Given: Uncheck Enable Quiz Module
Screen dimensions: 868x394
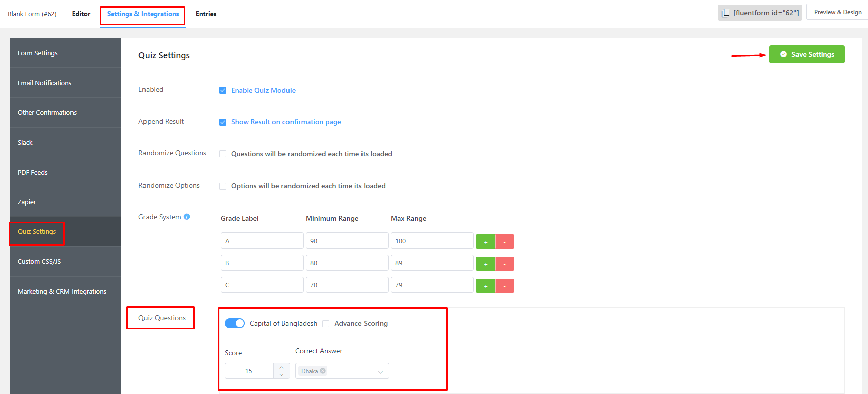Looking at the screenshot, I should [x=223, y=90].
